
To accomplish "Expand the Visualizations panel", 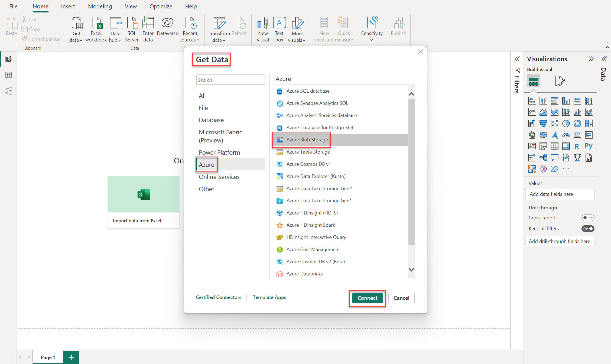I will pos(591,58).
